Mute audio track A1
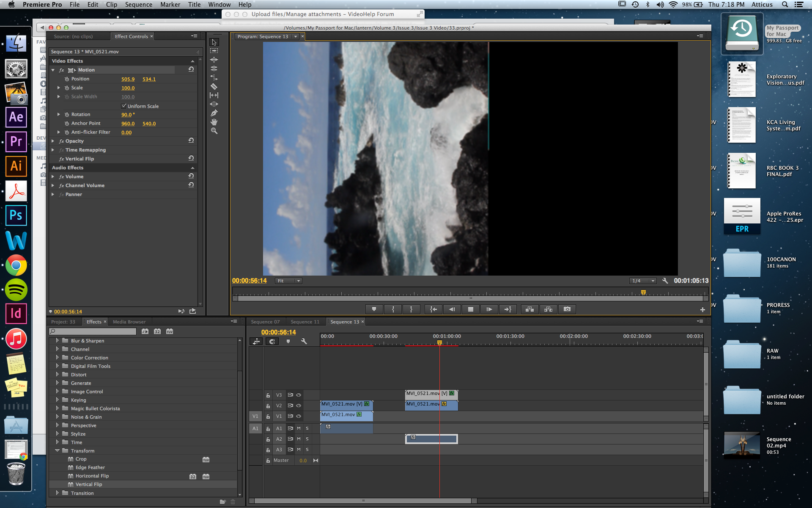This screenshot has height=508, width=812. [299, 428]
